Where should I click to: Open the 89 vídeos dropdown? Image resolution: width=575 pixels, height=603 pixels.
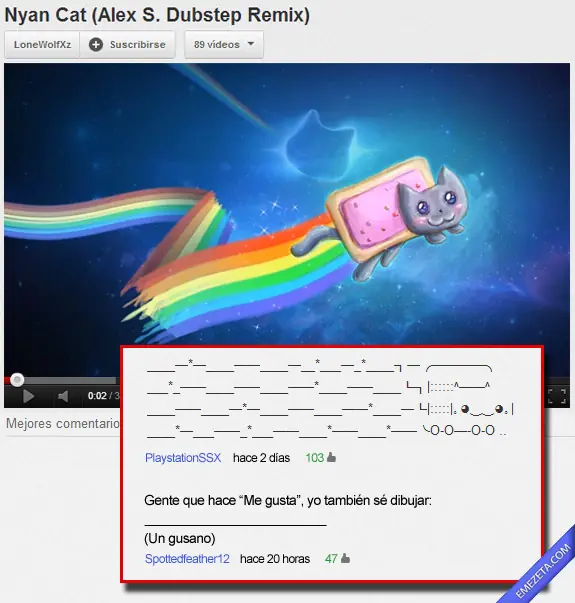[224, 45]
